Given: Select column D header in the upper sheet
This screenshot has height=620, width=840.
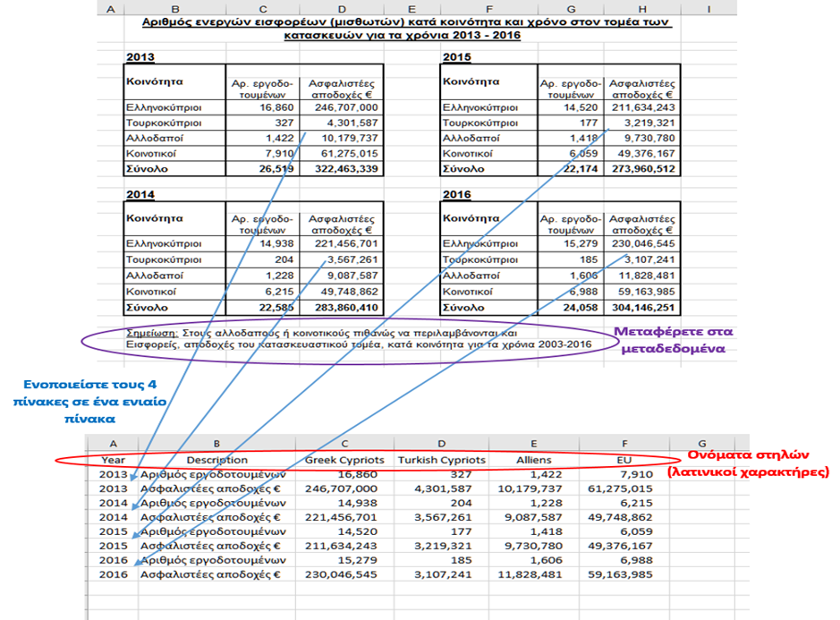Looking at the screenshot, I should [x=339, y=8].
